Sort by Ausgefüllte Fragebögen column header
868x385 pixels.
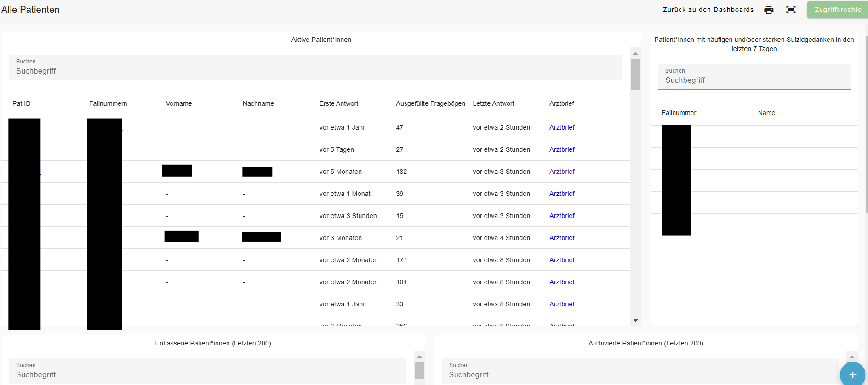click(430, 103)
